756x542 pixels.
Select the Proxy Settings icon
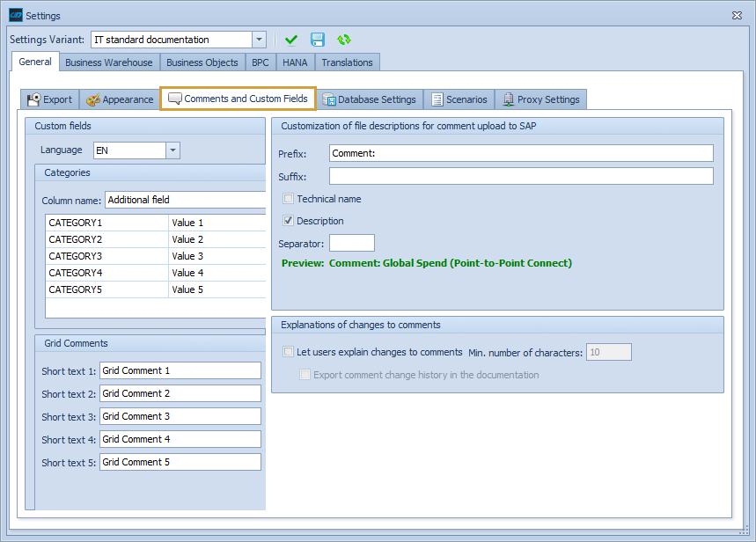508,99
